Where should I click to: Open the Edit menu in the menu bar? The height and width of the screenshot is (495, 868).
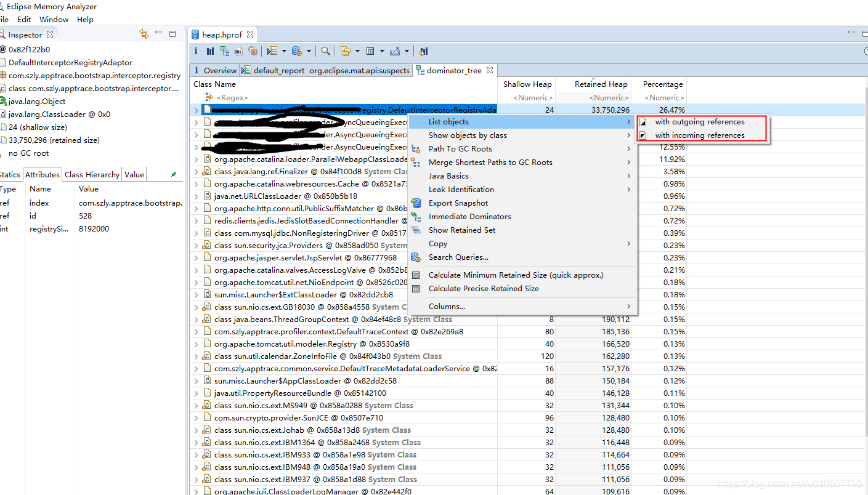point(24,20)
